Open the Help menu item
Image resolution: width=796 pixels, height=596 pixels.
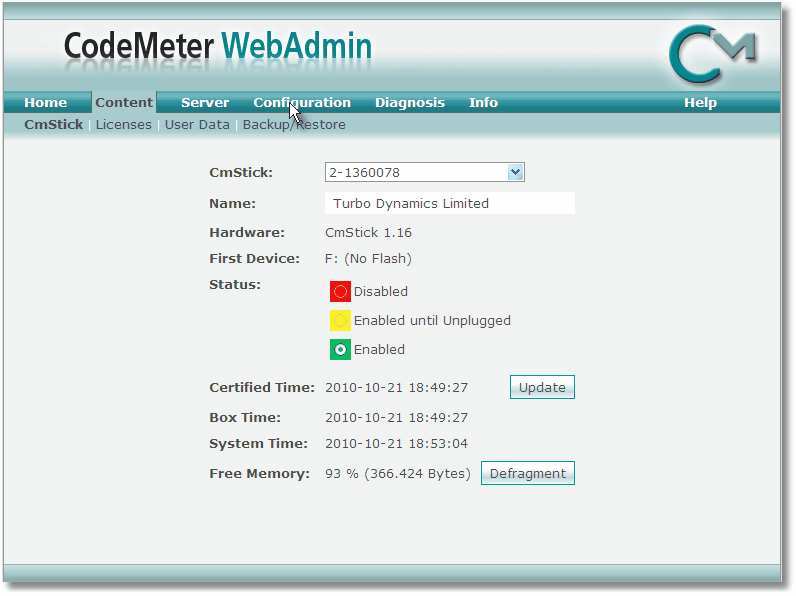pos(701,103)
